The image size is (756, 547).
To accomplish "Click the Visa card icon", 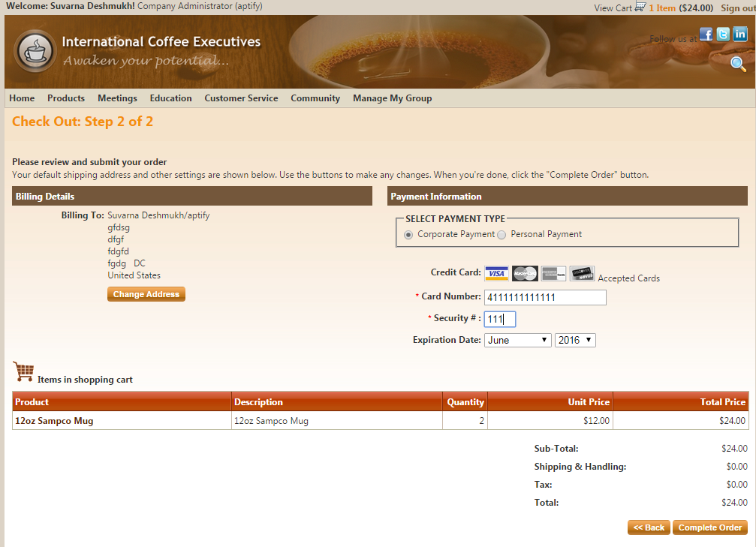I will [496, 273].
